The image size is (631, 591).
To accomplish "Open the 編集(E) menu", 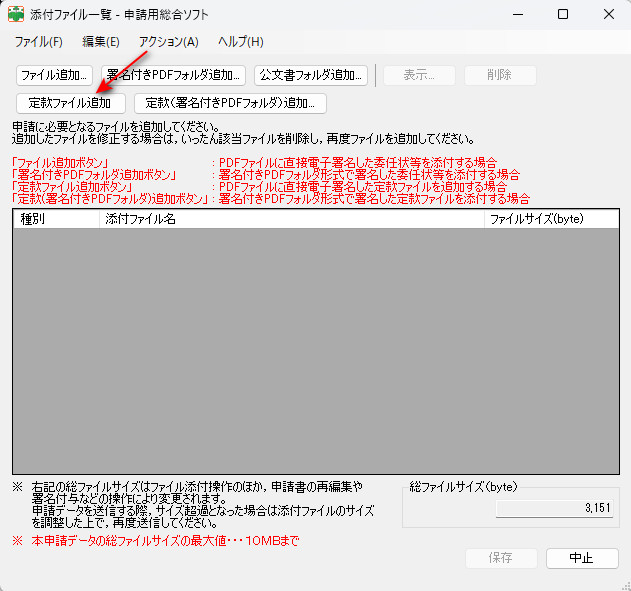I will point(100,42).
